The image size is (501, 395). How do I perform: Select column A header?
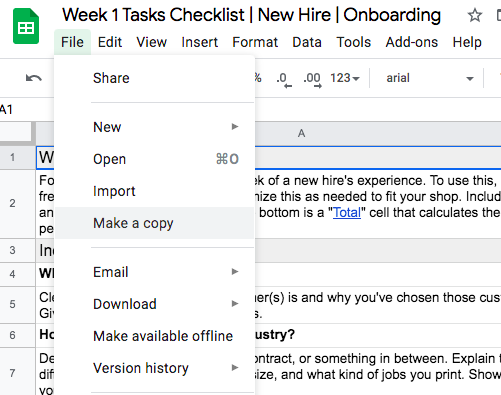(301, 133)
